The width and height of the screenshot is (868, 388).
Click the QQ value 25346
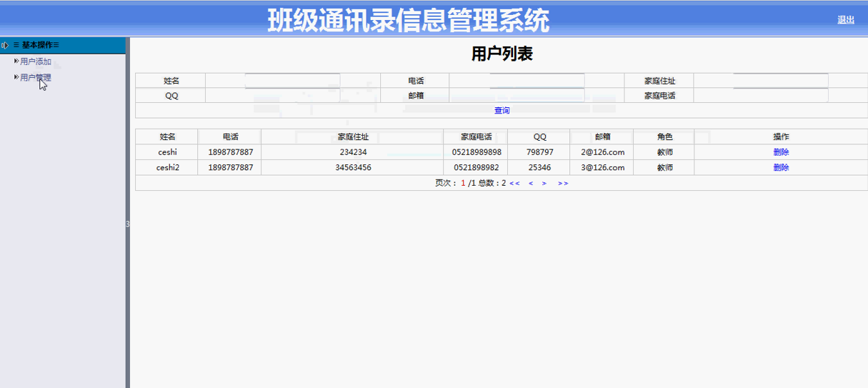[x=539, y=168]
